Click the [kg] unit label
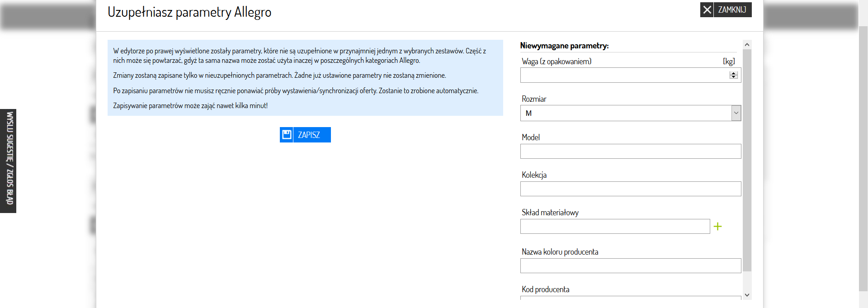Screen dimensions: 868x308 point(729,62)
